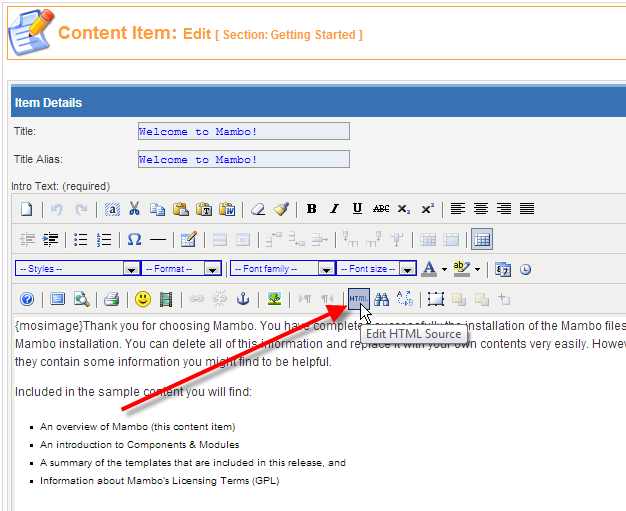Image resolution: width=626 pixels, height=511 pixels.
Task: Click the Edit HTML Source button
Action: pyautogui.click(x=358, y=298)
